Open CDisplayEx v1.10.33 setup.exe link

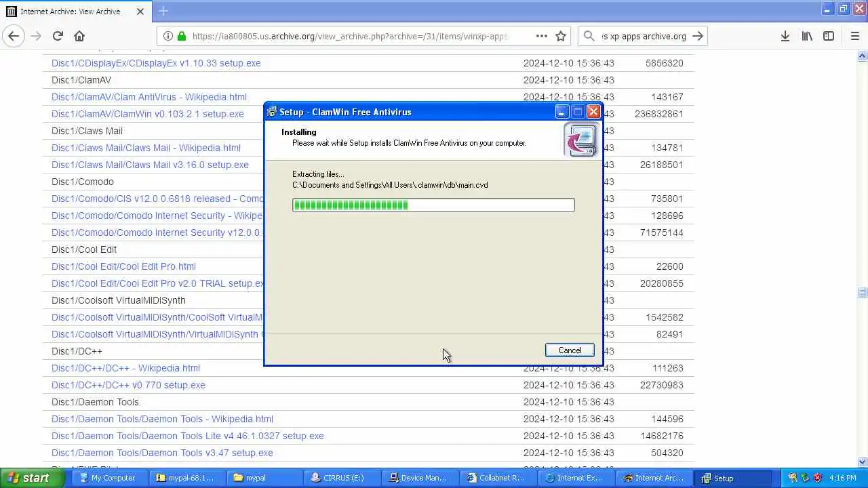(156, 63)
